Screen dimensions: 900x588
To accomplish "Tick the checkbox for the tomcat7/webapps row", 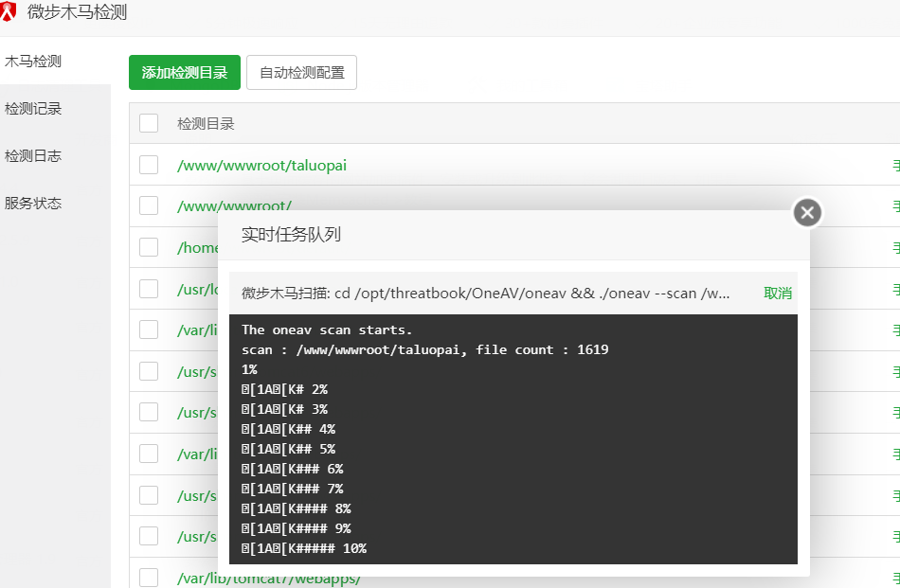I will tap(149, 577).
